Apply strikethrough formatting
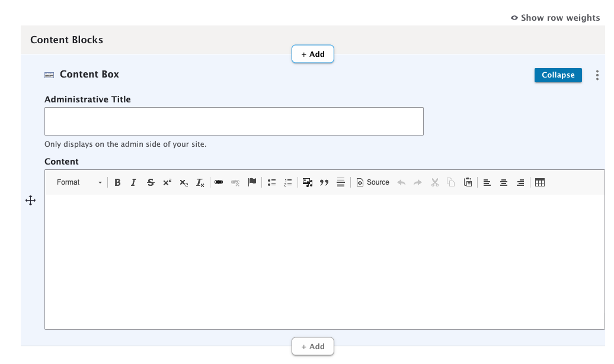Viewport: 614px width, 364px height. 151,182
